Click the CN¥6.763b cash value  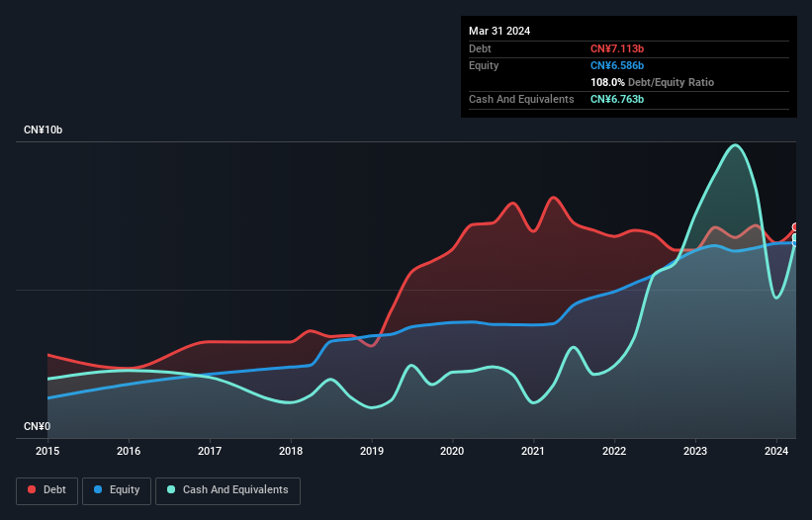617,99
